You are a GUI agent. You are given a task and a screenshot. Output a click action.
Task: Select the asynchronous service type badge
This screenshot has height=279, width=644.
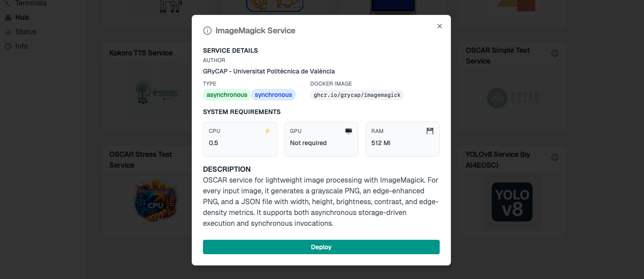pyautogui.click(x=227, y=95)
